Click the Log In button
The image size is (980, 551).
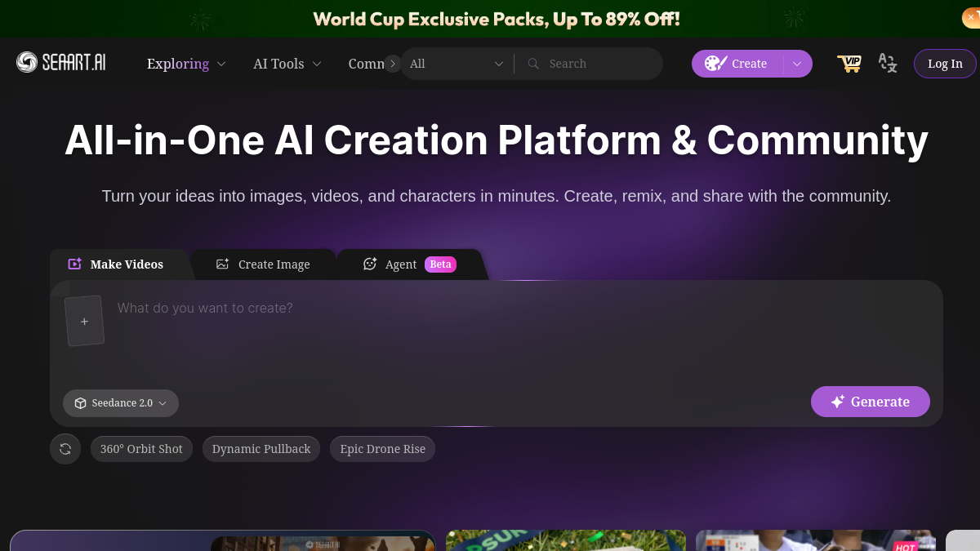pos(945,64)
